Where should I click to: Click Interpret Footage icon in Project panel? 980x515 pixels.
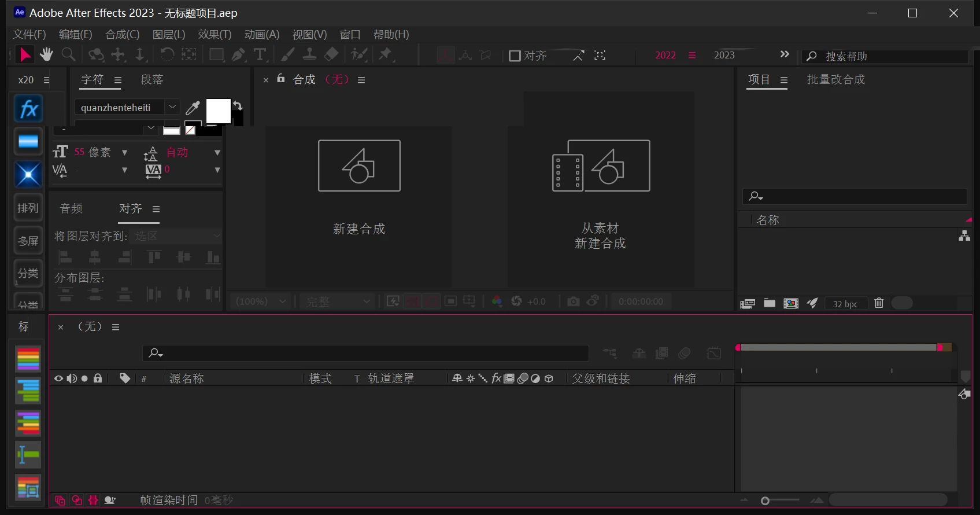(748, 304)
